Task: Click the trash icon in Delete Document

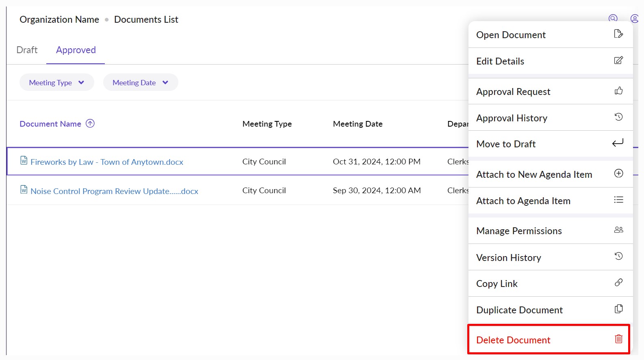Action: pos(618,339)
